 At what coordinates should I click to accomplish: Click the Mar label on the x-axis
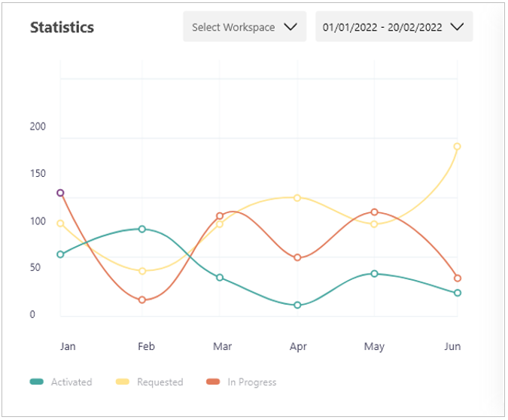222,346
